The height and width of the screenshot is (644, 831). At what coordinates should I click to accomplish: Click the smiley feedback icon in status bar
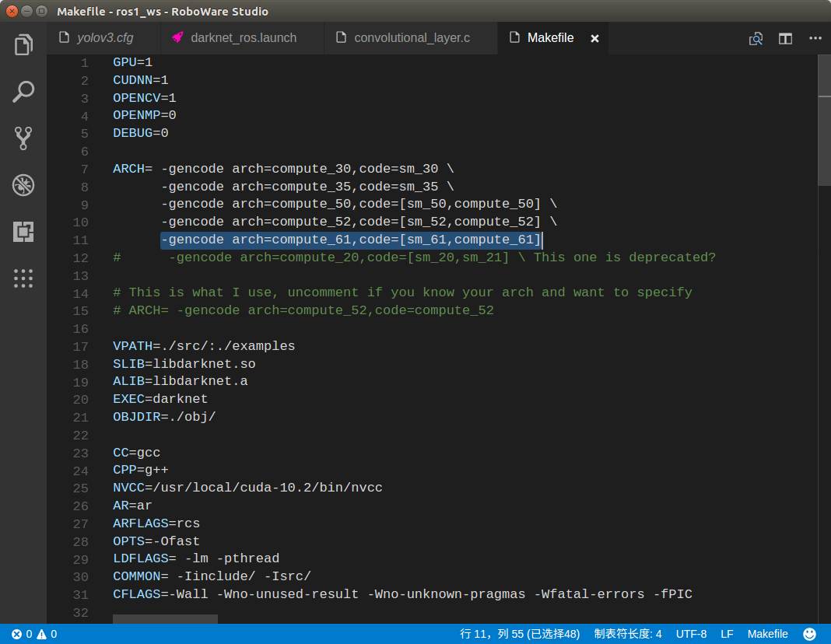pos(809,634)
